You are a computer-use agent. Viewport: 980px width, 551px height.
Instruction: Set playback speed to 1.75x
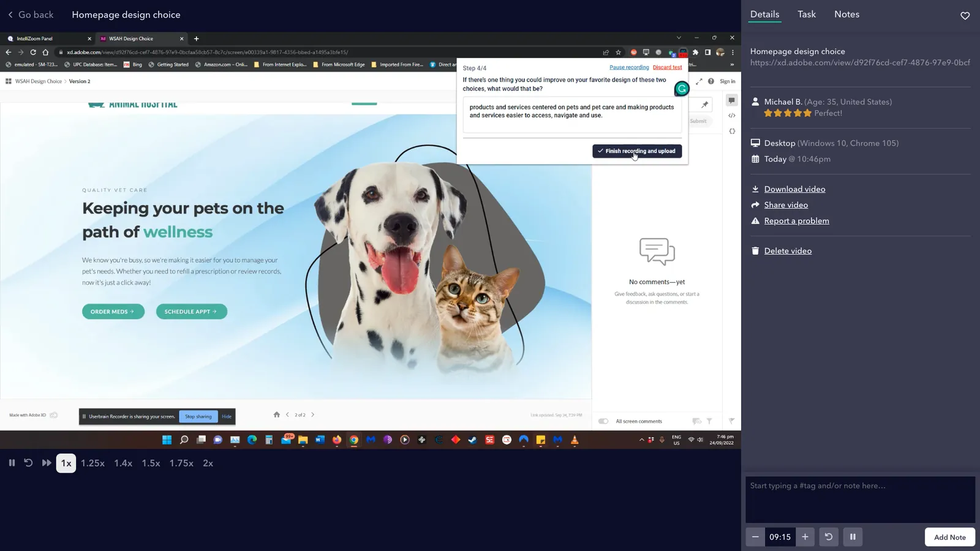[x=181, y=463]
